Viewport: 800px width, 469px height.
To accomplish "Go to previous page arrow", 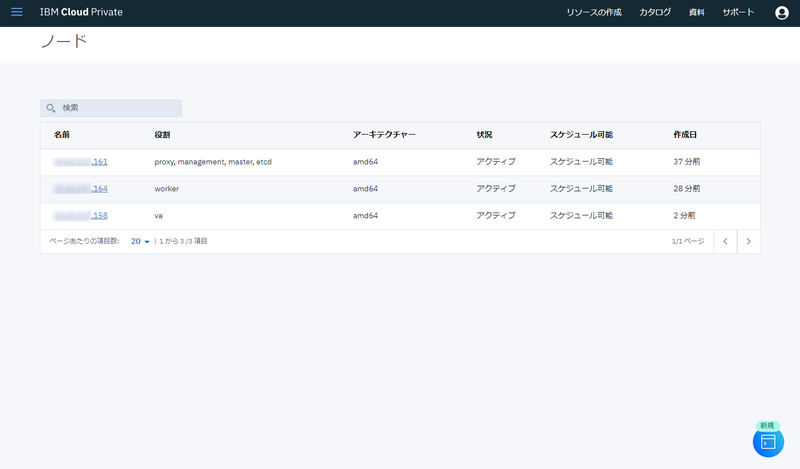I will coord(725,241).
